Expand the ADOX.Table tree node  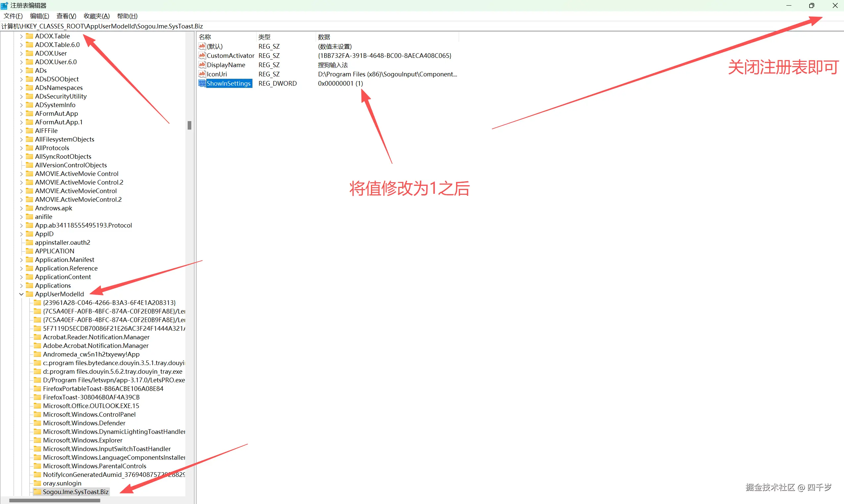click(x=21, y=36)
